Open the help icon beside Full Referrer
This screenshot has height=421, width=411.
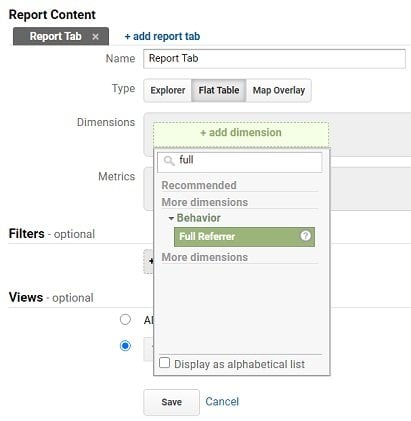[305, 236]
